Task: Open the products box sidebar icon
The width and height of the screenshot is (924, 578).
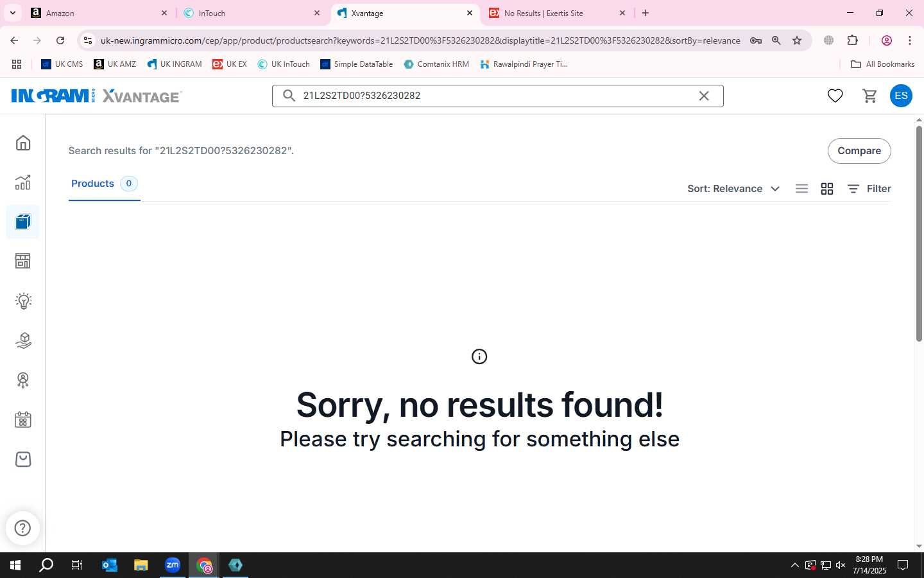Action: [23, 222]
